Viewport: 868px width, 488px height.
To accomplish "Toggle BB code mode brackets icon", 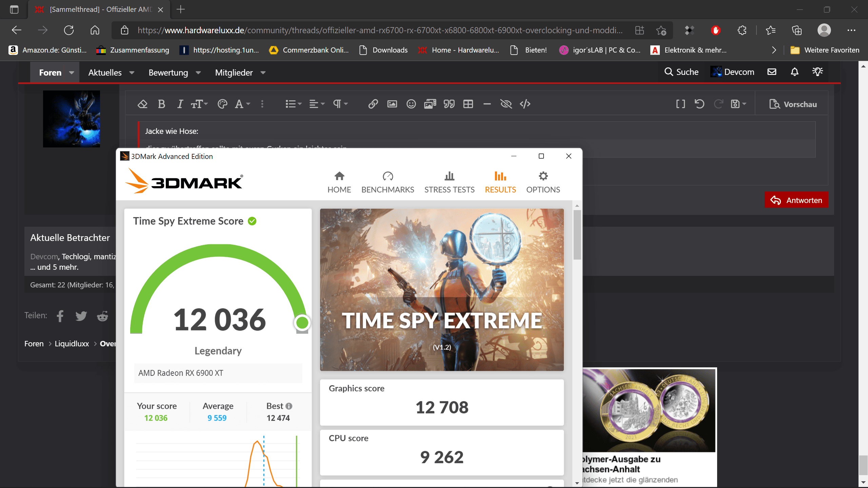I will [680, 104].
